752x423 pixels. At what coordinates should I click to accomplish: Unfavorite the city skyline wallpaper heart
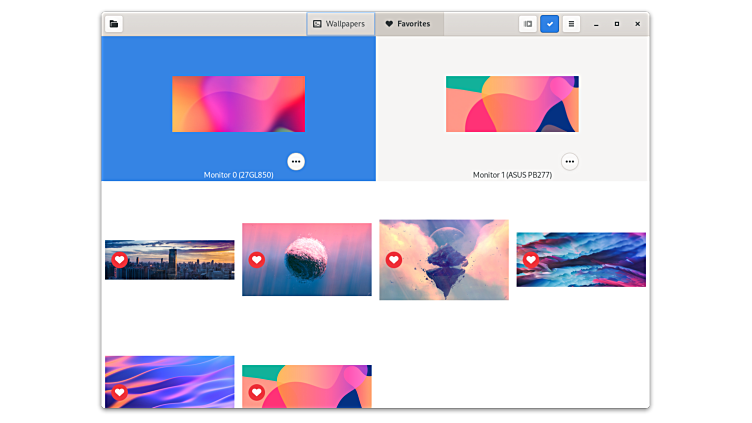pyautogui.click(x=119, y=260)
